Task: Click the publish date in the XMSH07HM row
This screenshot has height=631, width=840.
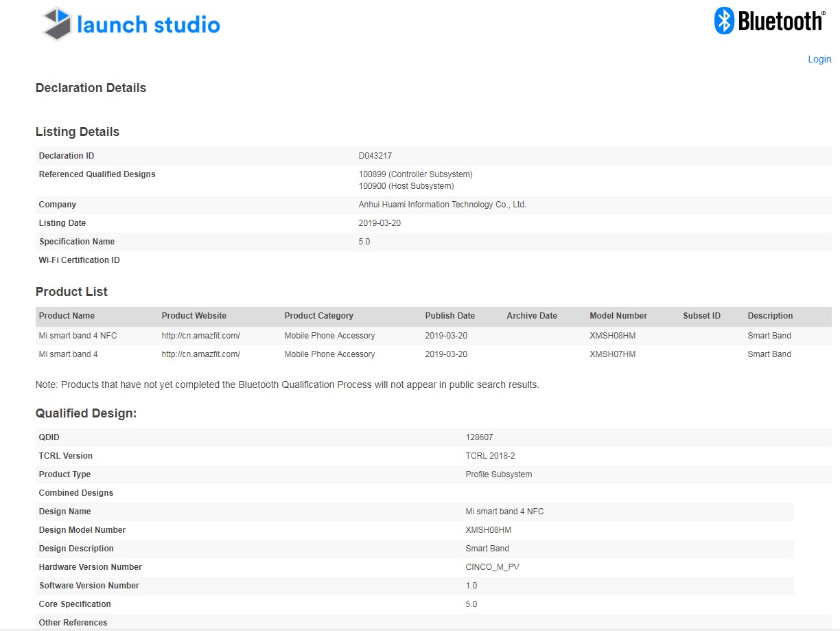Action: pos(447,354)
